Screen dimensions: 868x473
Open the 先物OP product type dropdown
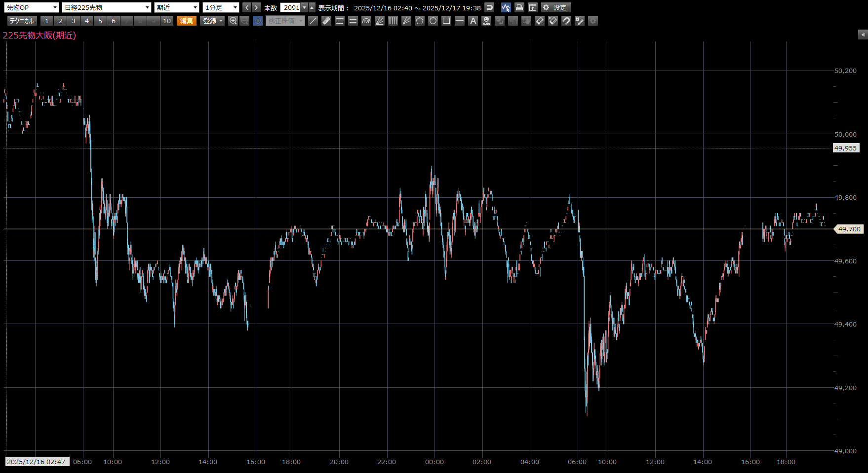click(x=32, y=7)
